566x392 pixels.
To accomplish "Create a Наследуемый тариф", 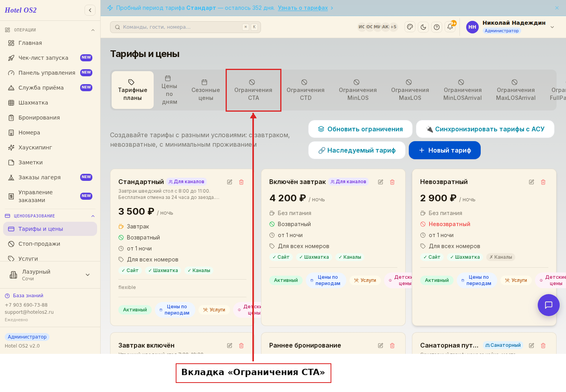I will click(357, 150).
